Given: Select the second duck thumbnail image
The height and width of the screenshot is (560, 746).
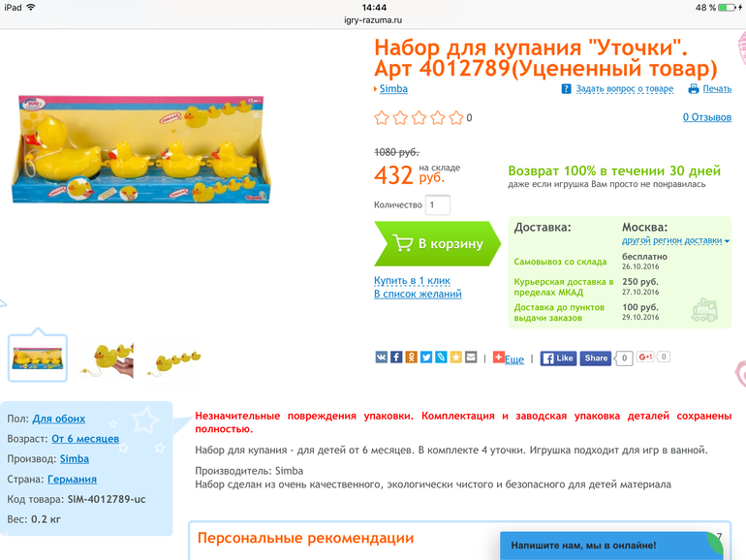Looking at the screenshot, I should 107,358.
